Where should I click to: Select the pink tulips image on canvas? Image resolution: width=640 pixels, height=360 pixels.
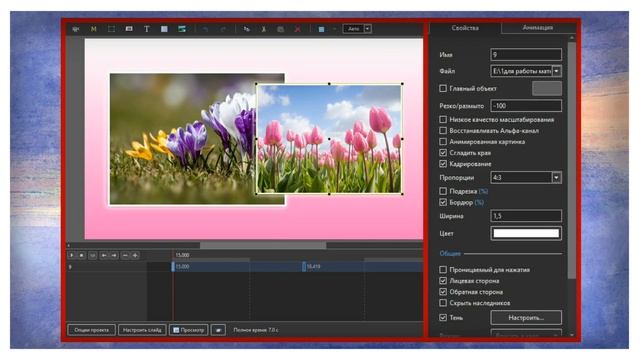[329, 139]
